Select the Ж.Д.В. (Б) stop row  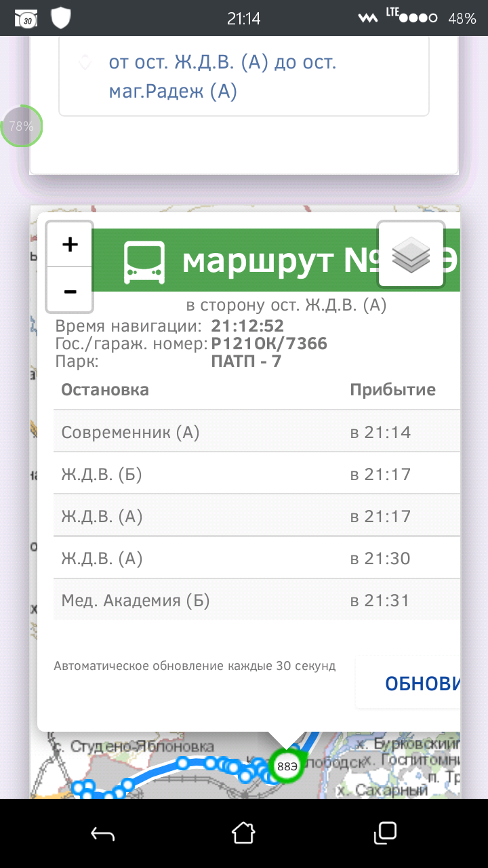click(257, 473)
